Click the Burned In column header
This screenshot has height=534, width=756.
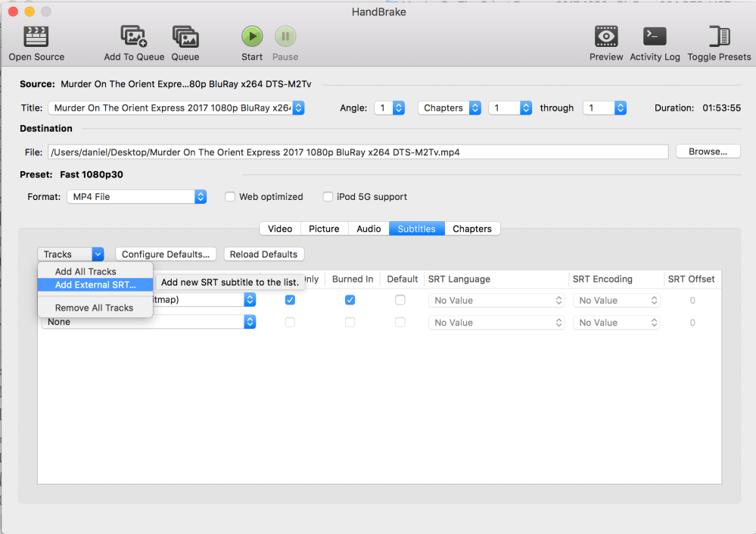click(353, 279)
